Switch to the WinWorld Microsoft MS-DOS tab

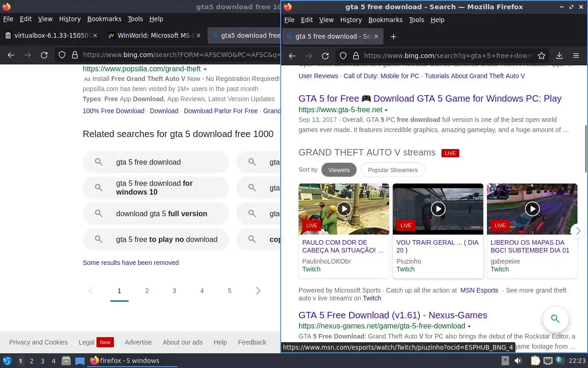pos(154,35)
